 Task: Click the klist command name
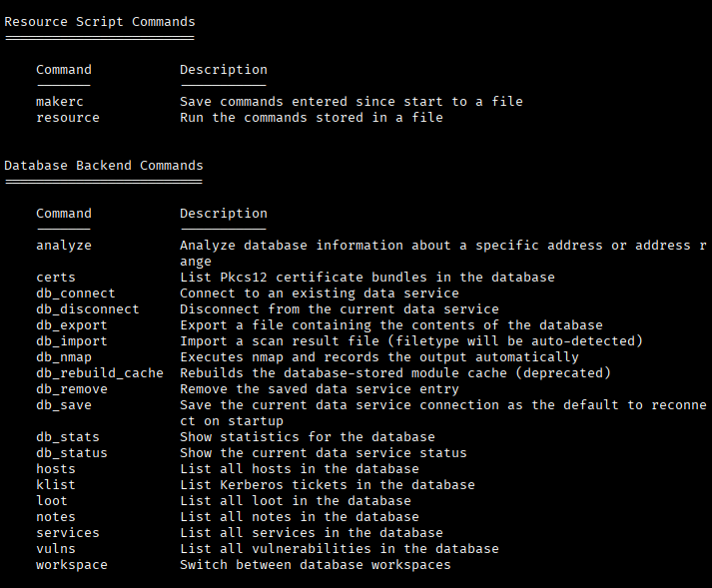(56, 485)
